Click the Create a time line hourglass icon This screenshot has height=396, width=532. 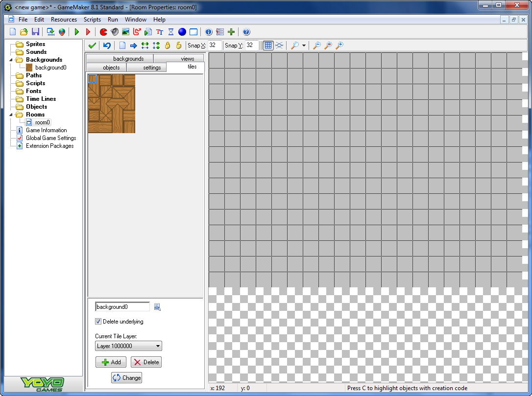pos(171,32)
